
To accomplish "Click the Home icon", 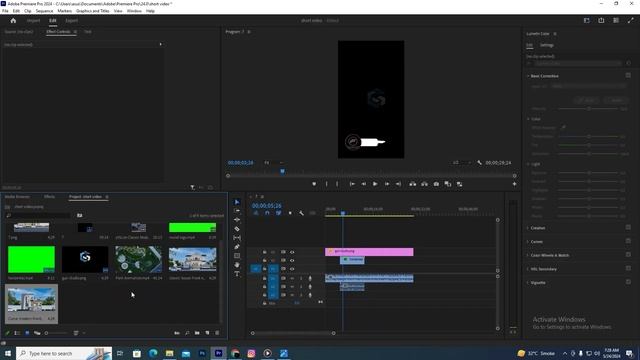I will click(x=13, y=20).
